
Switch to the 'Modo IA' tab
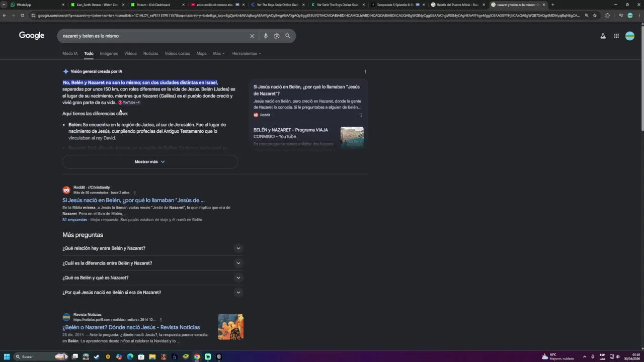tap(70, 53)
